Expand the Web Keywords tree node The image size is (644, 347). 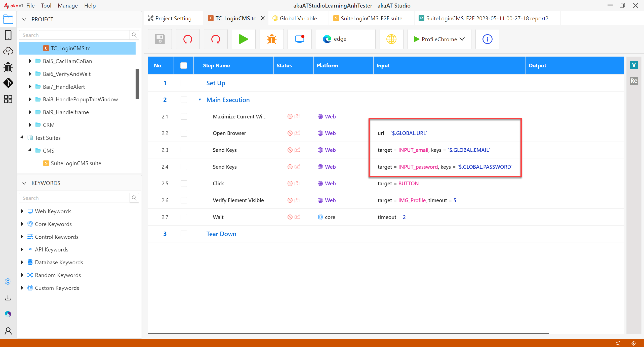pos(22,211)
